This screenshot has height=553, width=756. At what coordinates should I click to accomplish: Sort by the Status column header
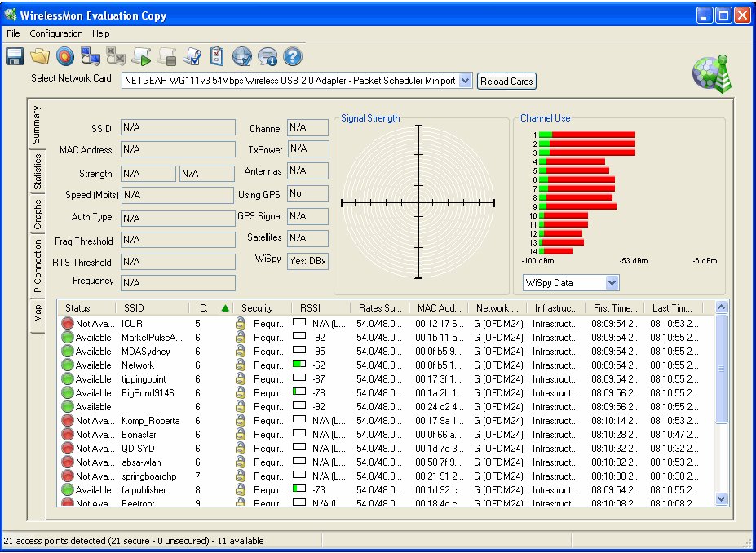click(x=86, y=308)
